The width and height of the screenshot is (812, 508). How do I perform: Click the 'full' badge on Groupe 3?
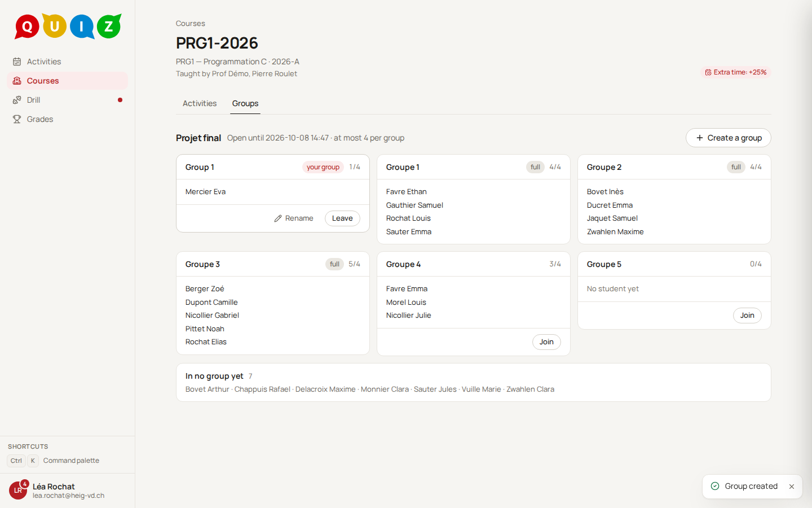coord(334,264)
